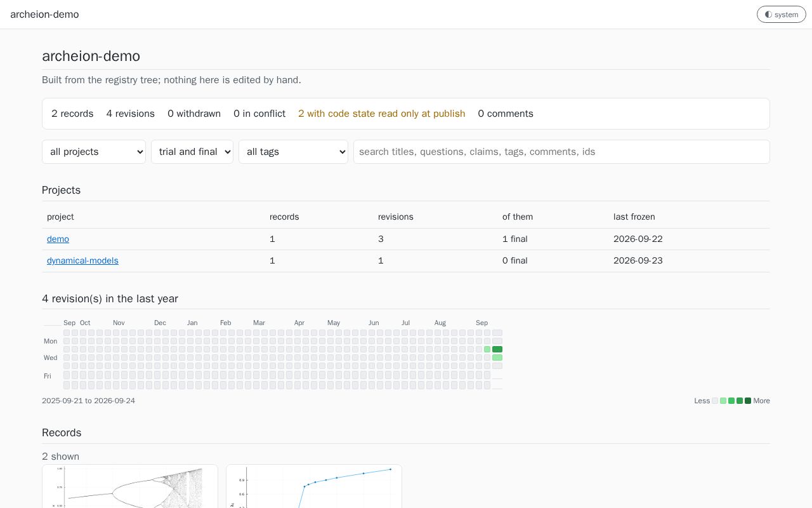812x508 pixels.
Task: Open the bifurcation diagram record thumbnail
Action: 130,486
